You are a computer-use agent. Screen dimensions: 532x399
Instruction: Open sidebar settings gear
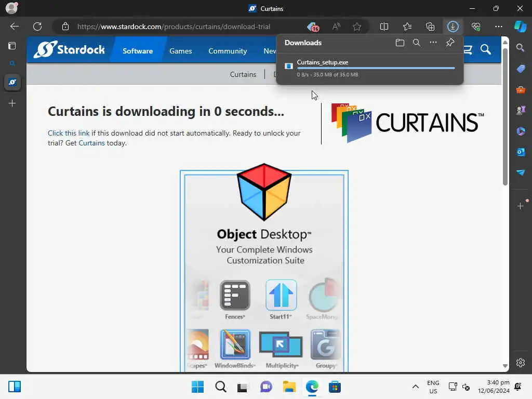(521, 363)
